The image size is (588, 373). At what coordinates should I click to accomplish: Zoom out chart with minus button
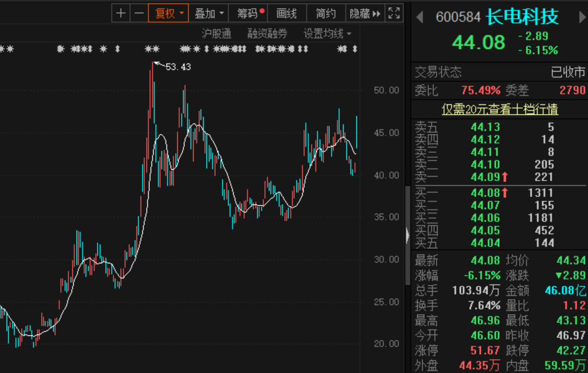tap(139, 14)
